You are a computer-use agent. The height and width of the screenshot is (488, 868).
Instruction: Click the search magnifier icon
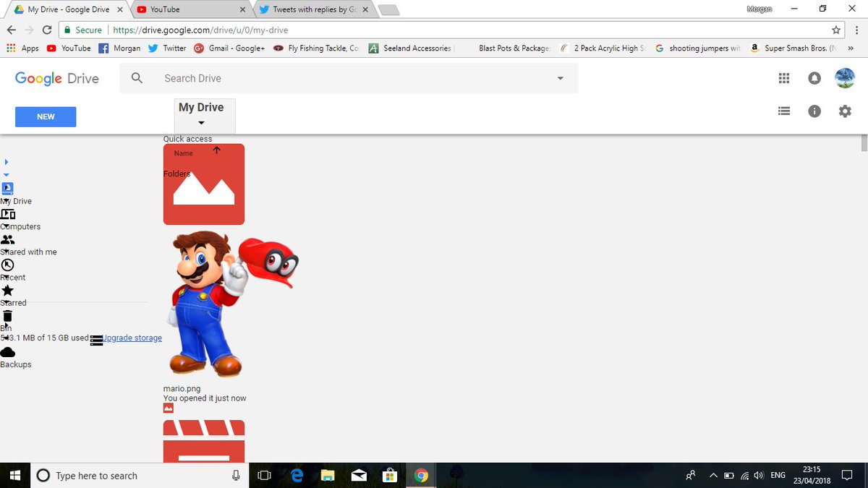[137, 78]
